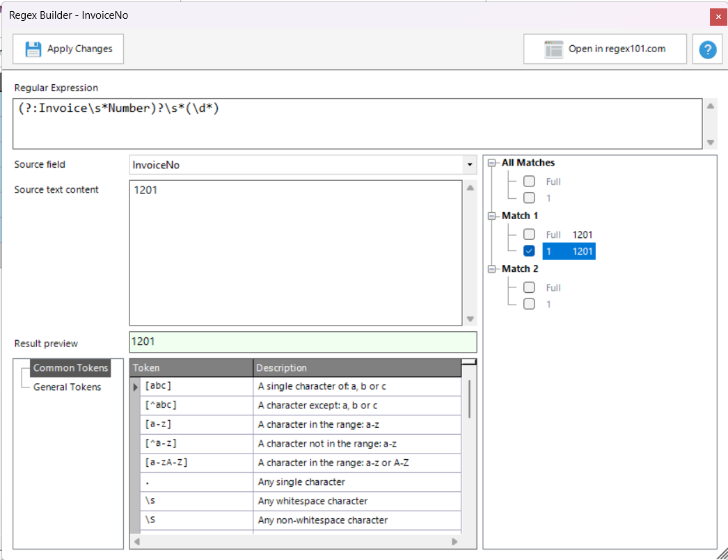Close the Regex Builder window
728x560 pixels.
coord(718,17)
